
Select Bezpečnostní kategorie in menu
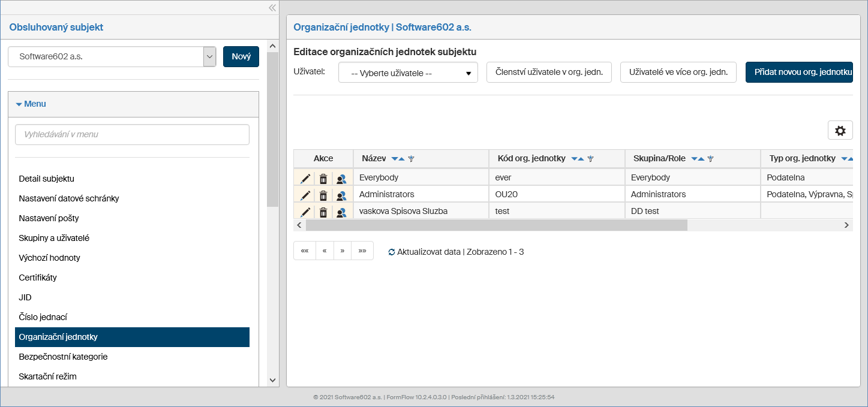pos(63,357)
